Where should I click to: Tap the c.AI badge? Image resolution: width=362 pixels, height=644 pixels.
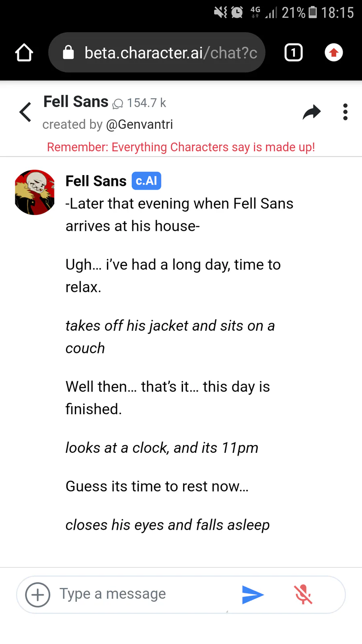(146, 181)
